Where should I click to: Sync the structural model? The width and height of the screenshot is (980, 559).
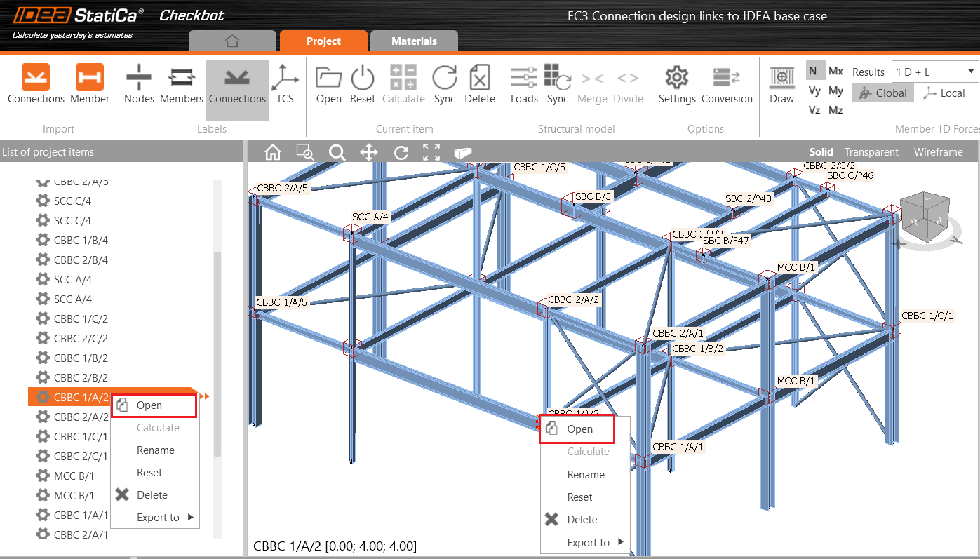coord(558,83)
